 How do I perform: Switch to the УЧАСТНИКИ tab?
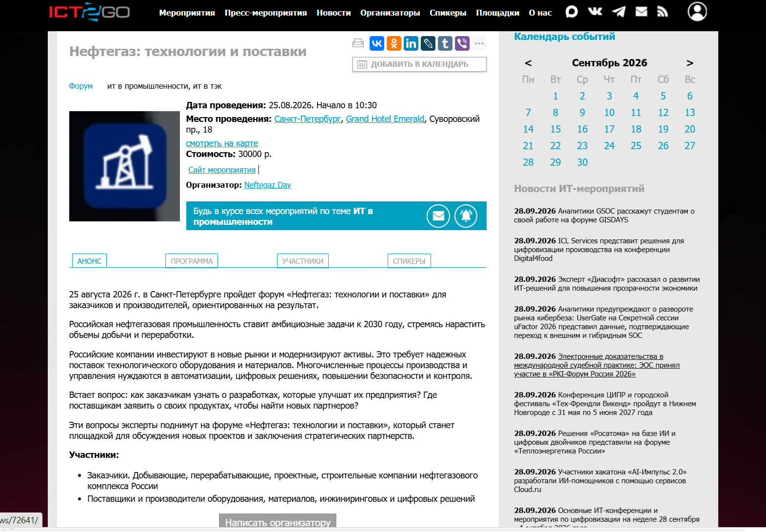click(303, 261)
